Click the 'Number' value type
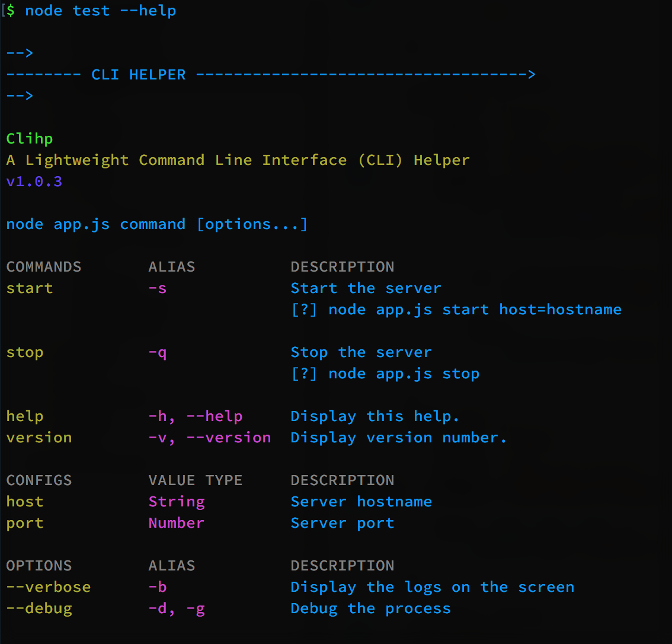This screenshot has width=672, height=644. [x=177, y=523]
